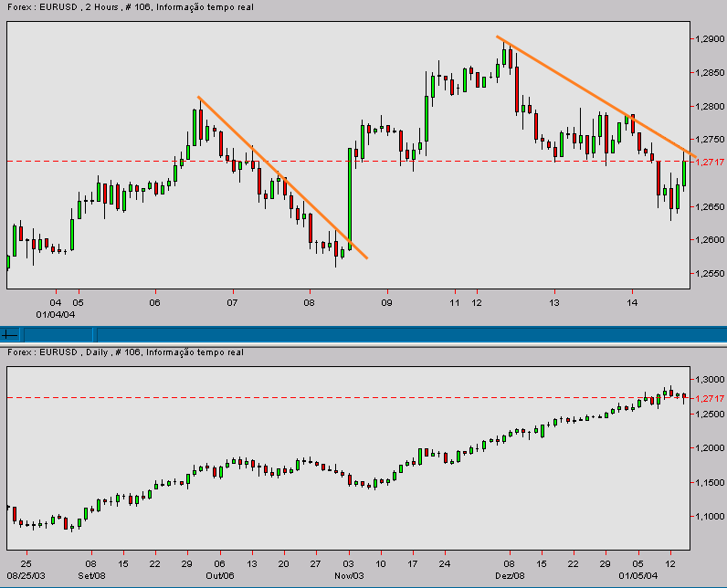The height and width of the screenshot is (588, 727).
Task: Click the 1,2650 price axis label
Action: coord(710,206)
